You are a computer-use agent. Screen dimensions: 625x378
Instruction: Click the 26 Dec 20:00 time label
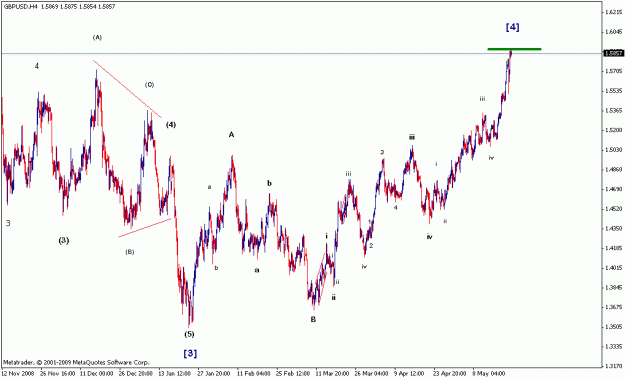click(136, 374)
